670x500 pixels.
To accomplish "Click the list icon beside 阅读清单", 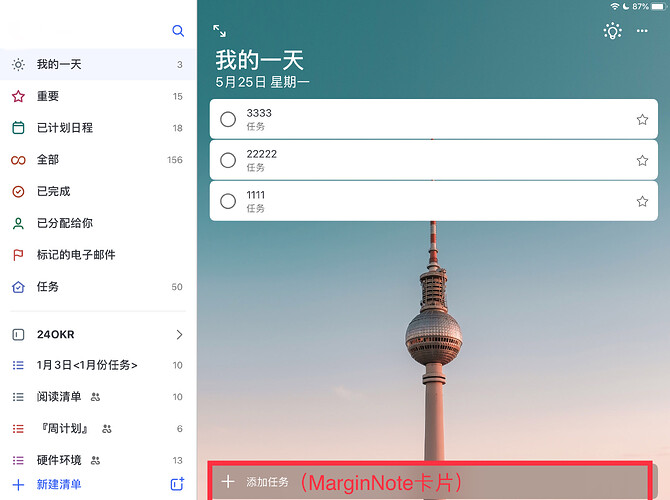I will click(18, 397).
